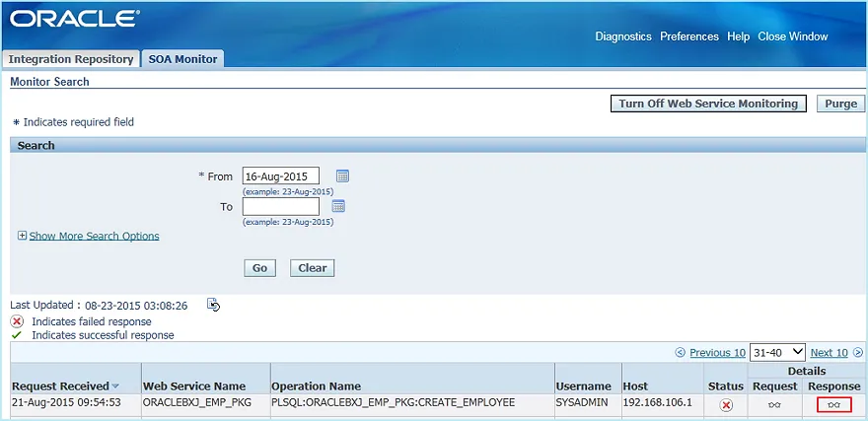Click the Previous 10 arrow icon
This screenshot has height=421, width=868.
(681, 352)
